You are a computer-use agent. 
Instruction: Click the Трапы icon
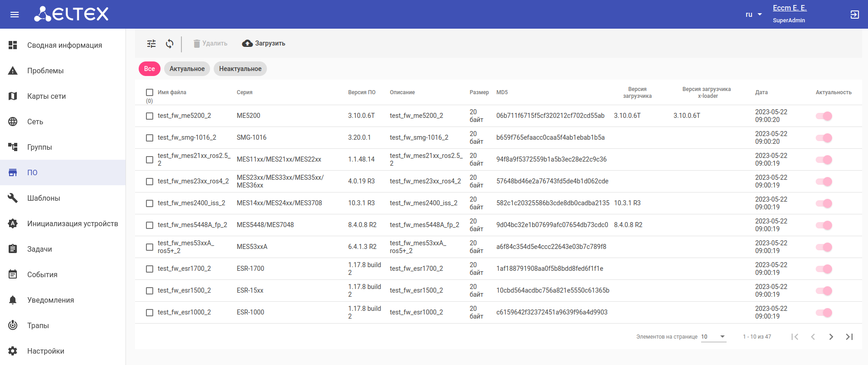pos(13,325)
